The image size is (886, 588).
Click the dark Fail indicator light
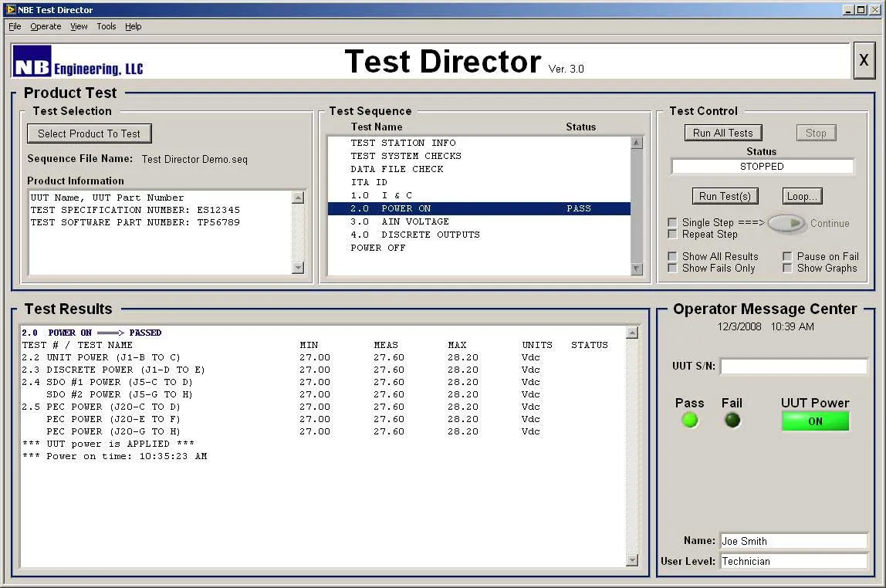point(732,421)
